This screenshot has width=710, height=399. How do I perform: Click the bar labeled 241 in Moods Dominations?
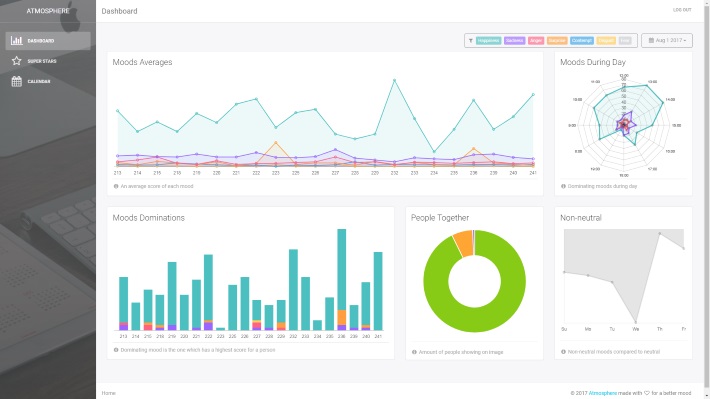pyautogui.click(x=378, y=291)
